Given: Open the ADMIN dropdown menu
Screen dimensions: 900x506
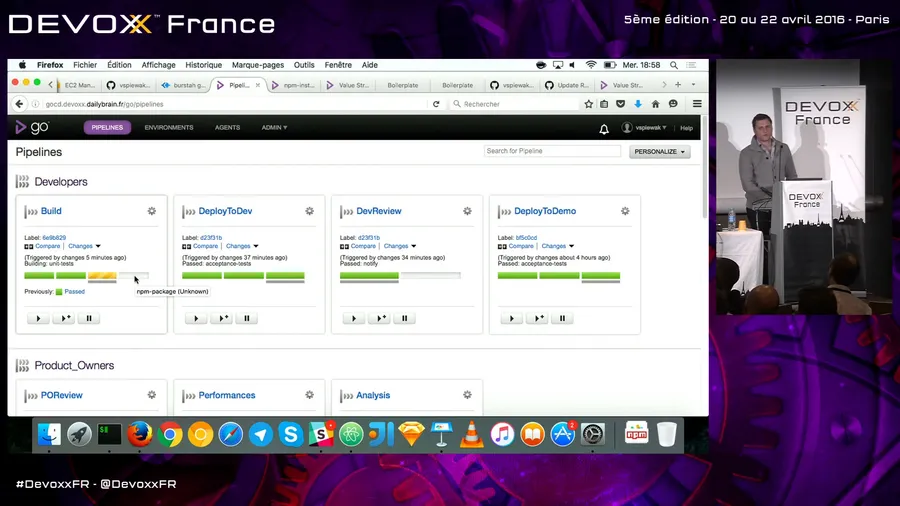Looking at the screenshot, I should point(274,127).
